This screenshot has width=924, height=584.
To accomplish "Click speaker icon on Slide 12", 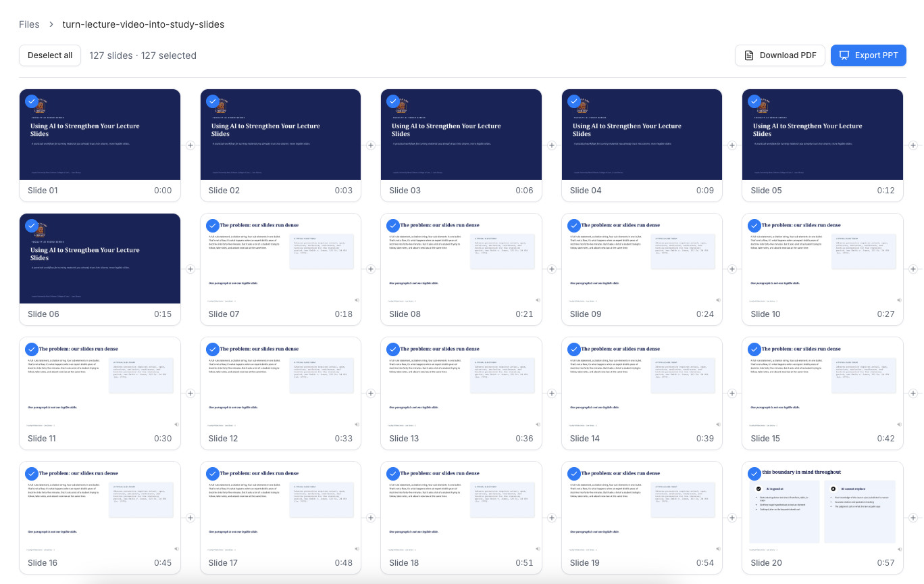I will pos(357,424).
